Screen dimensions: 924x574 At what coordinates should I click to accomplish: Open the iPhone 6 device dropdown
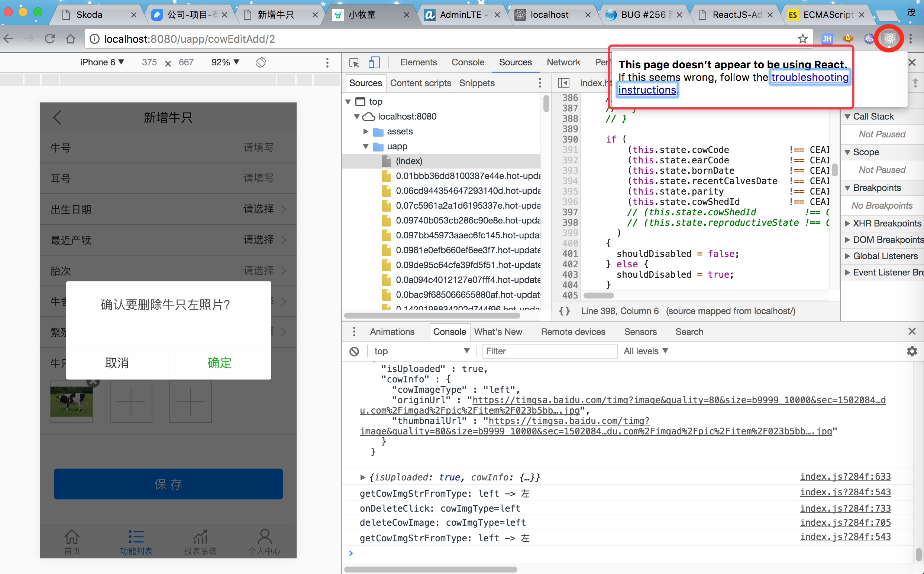(x=102, y=62)
